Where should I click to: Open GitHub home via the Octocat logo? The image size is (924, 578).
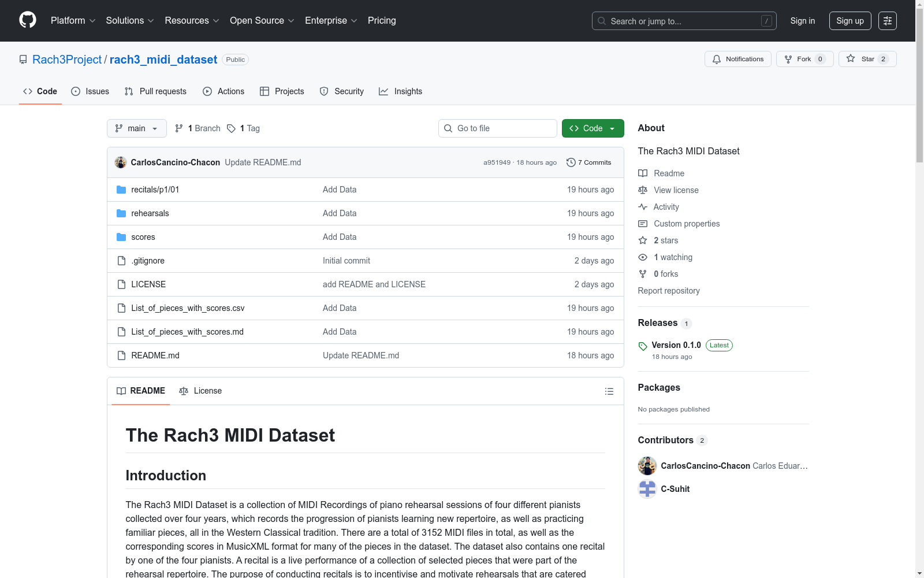[28, 20]
